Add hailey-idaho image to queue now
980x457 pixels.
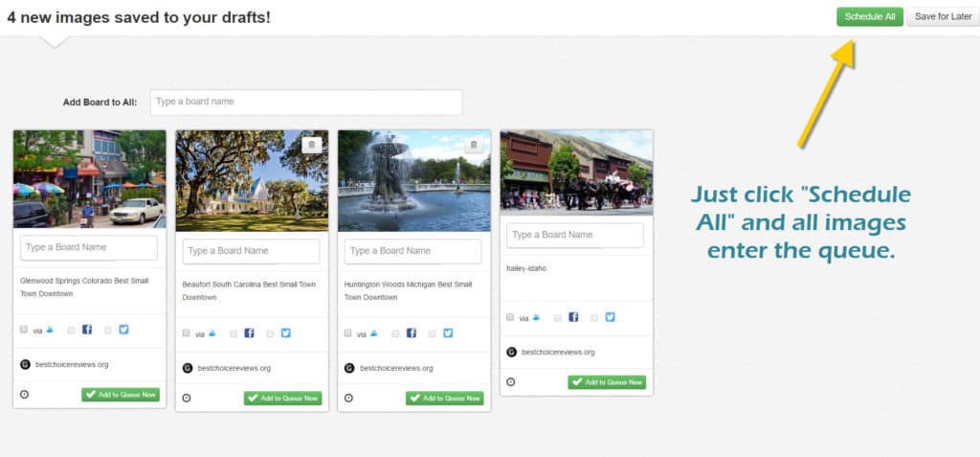[x=607, y=382]
